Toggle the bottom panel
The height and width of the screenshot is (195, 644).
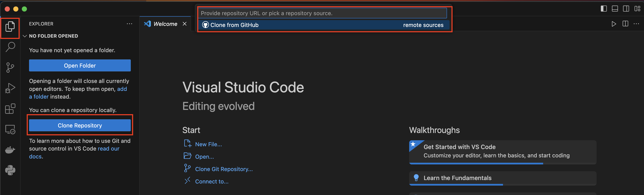615,9
